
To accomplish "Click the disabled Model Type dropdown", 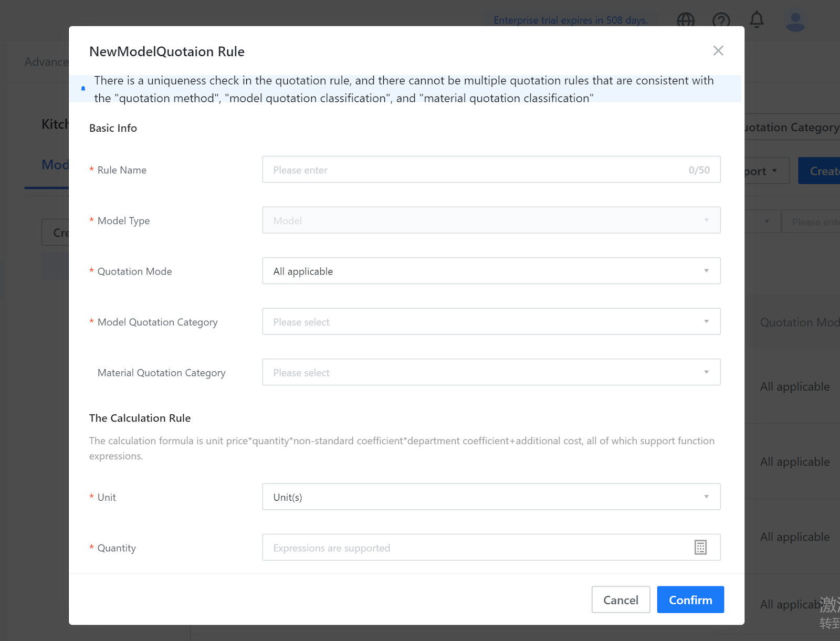I will tap(491, 220).
